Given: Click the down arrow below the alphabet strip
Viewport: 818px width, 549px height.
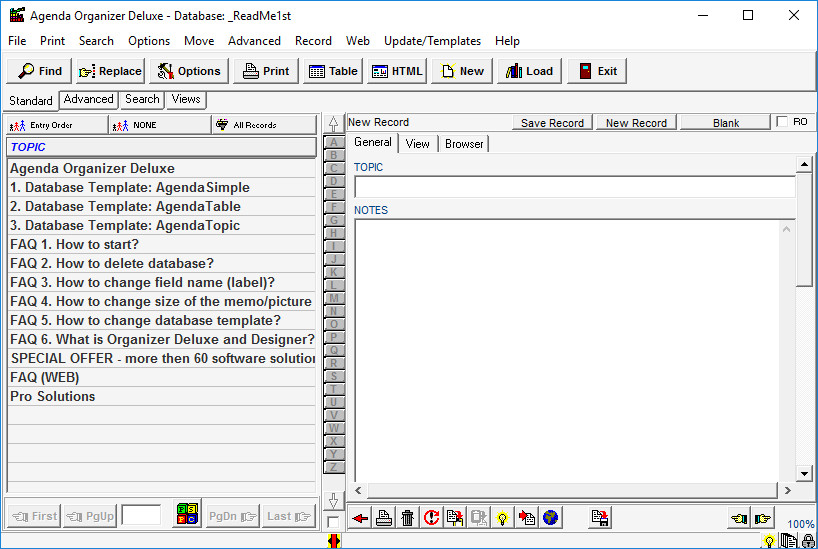Looking at the screenshot, I should tap(333, 500).
